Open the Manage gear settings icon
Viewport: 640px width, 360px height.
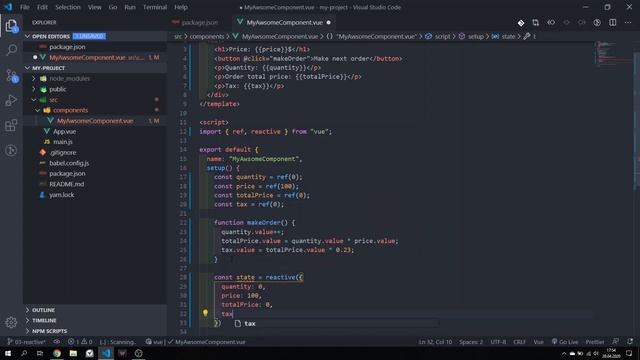11,322
